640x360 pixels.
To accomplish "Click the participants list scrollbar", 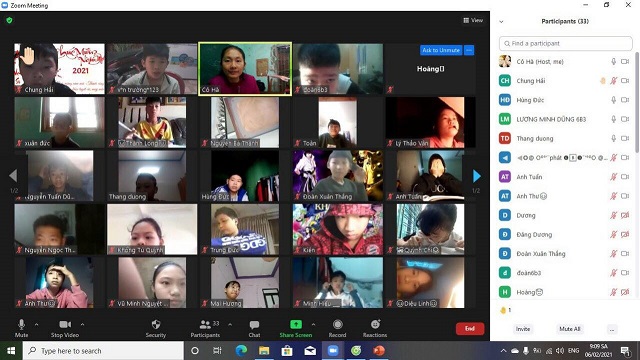I will [x=636, y=103].
